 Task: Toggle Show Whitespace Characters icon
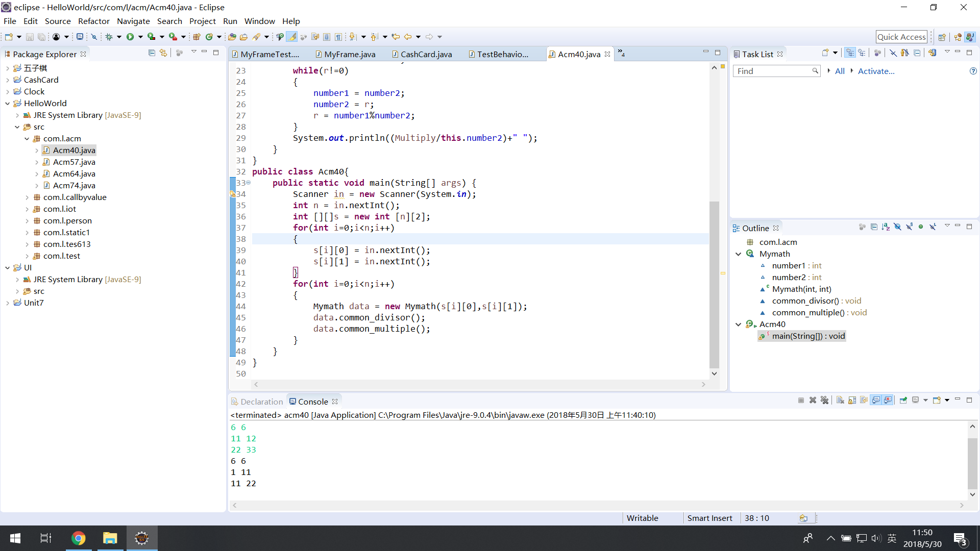[338, 37]
